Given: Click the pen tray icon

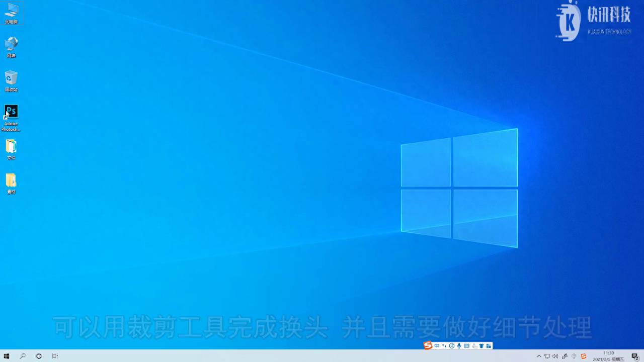Looking at the screenshot, I should coord(565,356).
